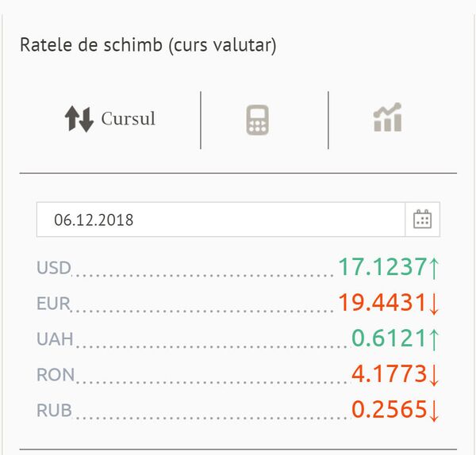This screenshot has height=455, width=476.
Task: Switch to the Cursul tab label
Action: click(129, 120)
